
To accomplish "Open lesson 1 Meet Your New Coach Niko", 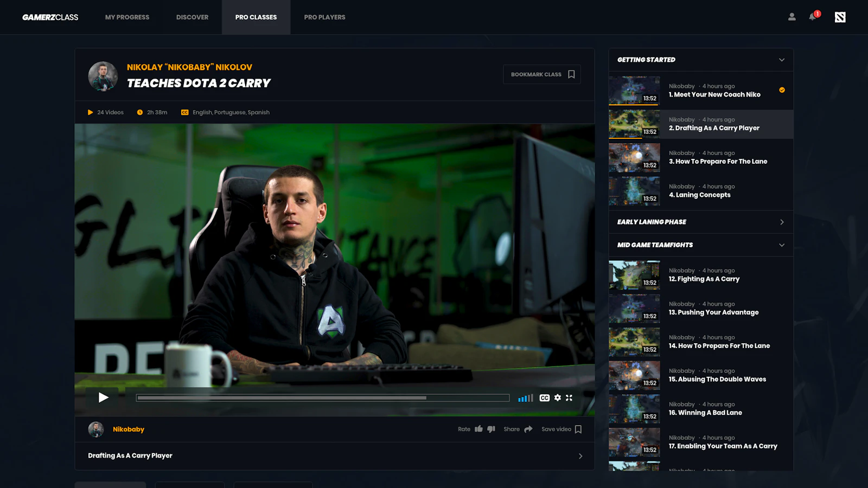I will [x=701, y=91].
